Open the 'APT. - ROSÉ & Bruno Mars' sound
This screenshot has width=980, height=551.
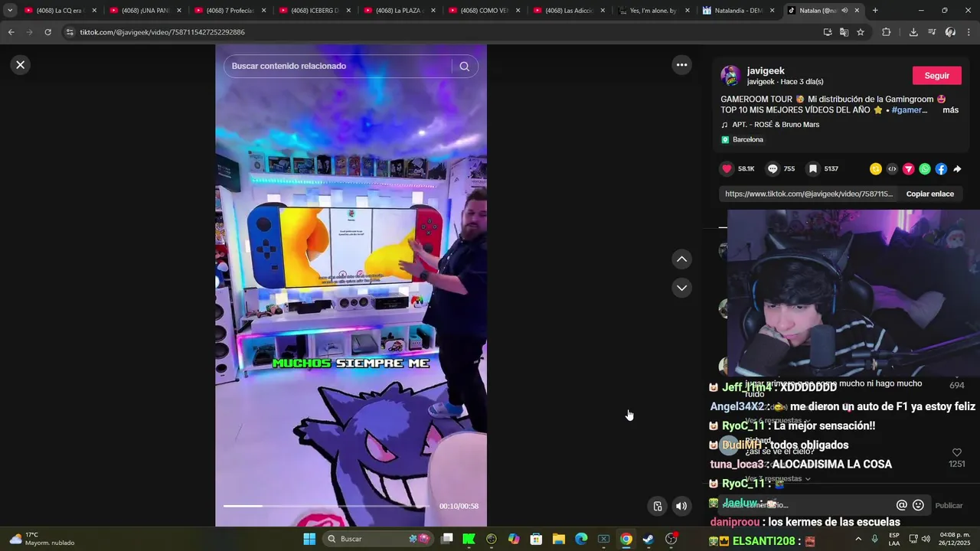tap(776, 125)
